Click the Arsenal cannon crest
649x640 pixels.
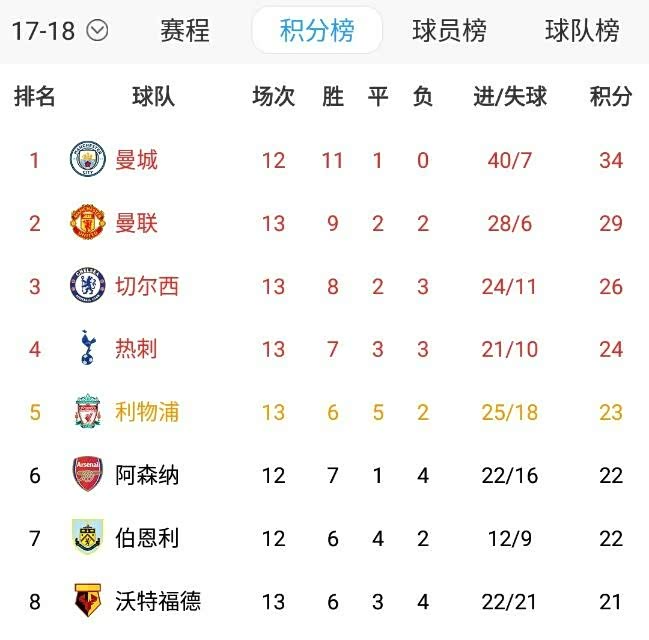tap(87, 475)
